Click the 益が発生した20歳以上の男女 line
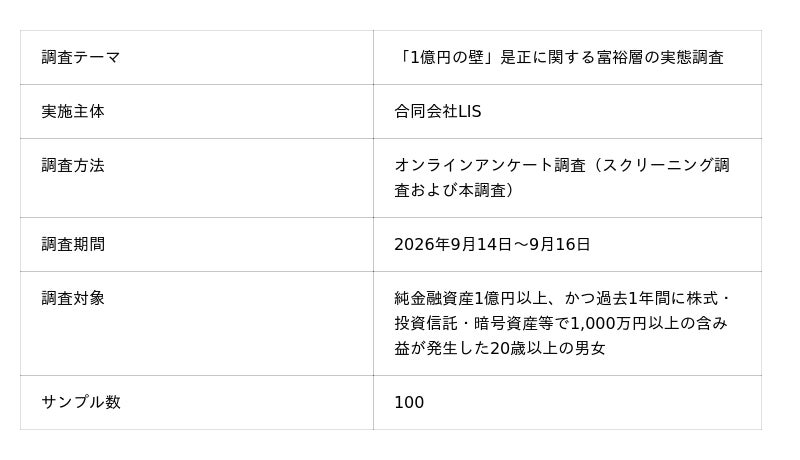The image size is (800, 460). pos(500,348)
